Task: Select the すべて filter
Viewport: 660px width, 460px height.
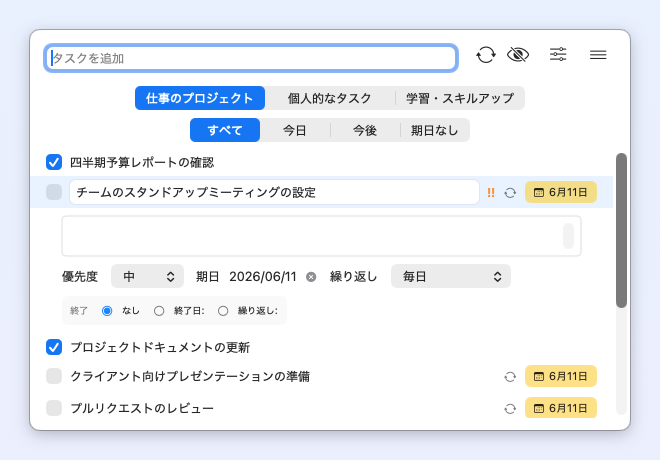Action: click(225, 130)
